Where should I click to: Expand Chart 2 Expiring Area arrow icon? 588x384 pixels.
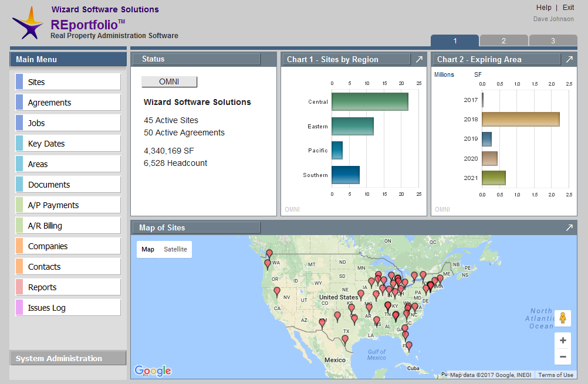(569, 59)
